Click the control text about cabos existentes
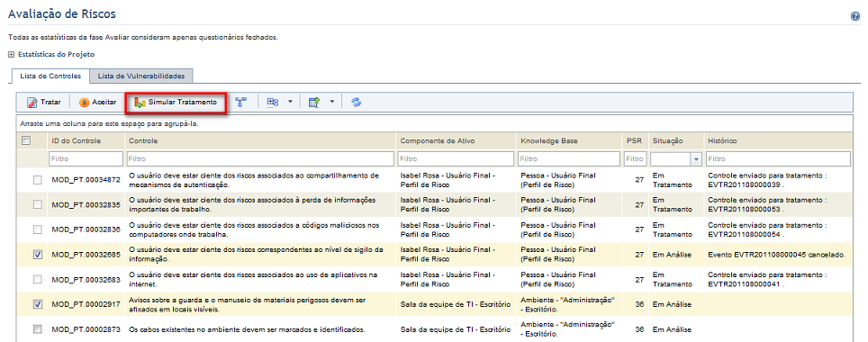The image size is (868, 342). (248, 329)
